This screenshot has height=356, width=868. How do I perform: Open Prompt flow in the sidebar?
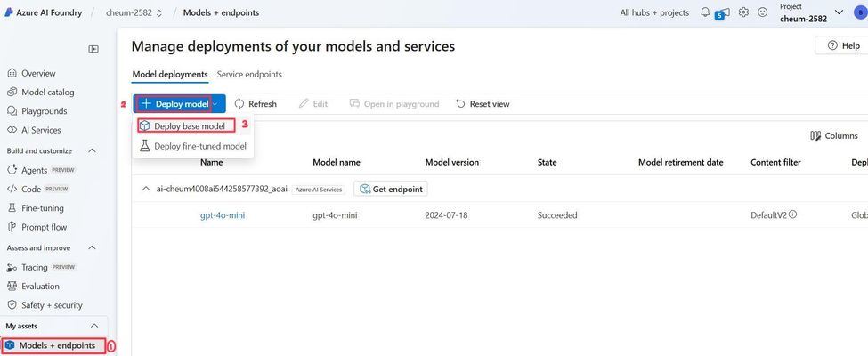(44, 227)
